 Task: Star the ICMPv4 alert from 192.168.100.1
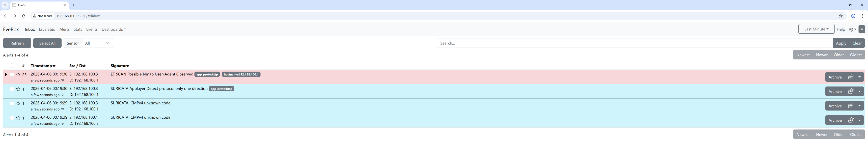(18, 118)
